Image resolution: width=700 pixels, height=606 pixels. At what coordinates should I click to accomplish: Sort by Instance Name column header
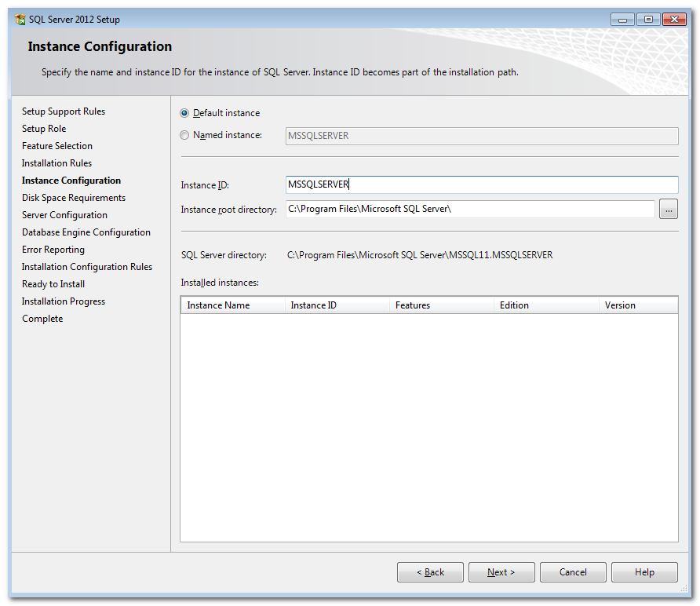[x=233, y=305]
